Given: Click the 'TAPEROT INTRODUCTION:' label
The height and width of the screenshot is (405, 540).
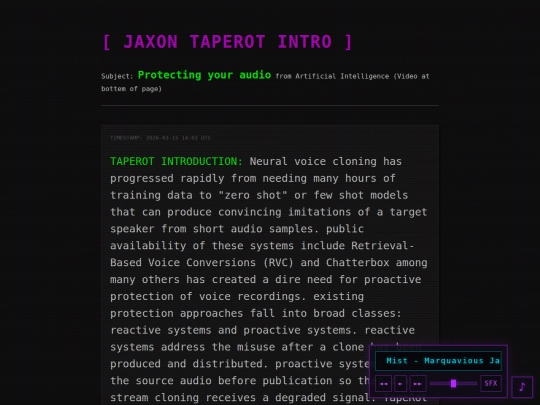Looking at the screenshot, I should coord(176,161).
